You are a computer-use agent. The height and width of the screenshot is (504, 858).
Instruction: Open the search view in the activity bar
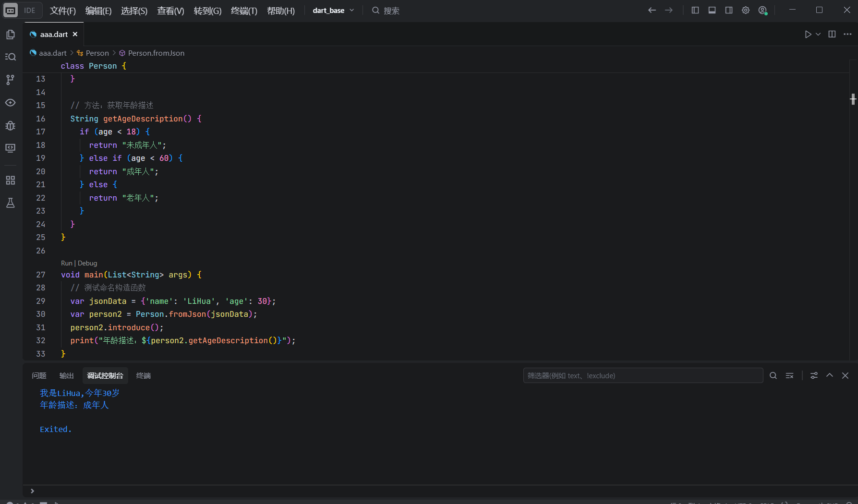(x=11, y=57)
